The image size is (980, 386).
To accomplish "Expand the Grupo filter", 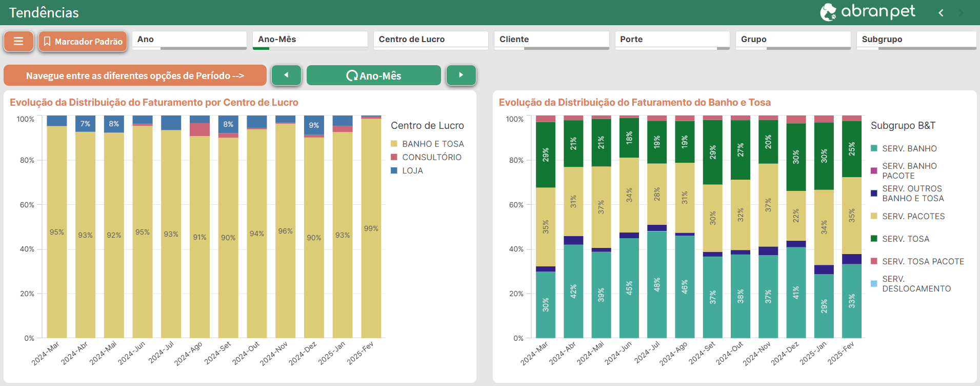I will 793,40.
